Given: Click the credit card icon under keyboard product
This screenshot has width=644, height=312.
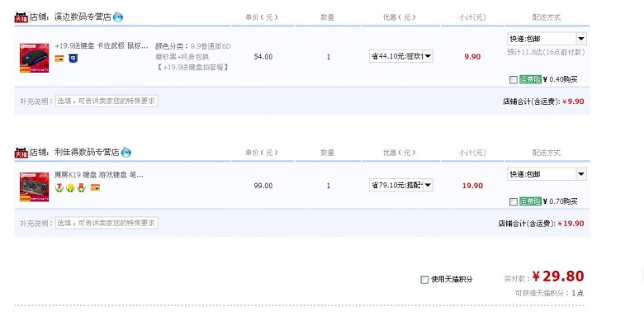Looking at the screenshot, I should point(95,187).
